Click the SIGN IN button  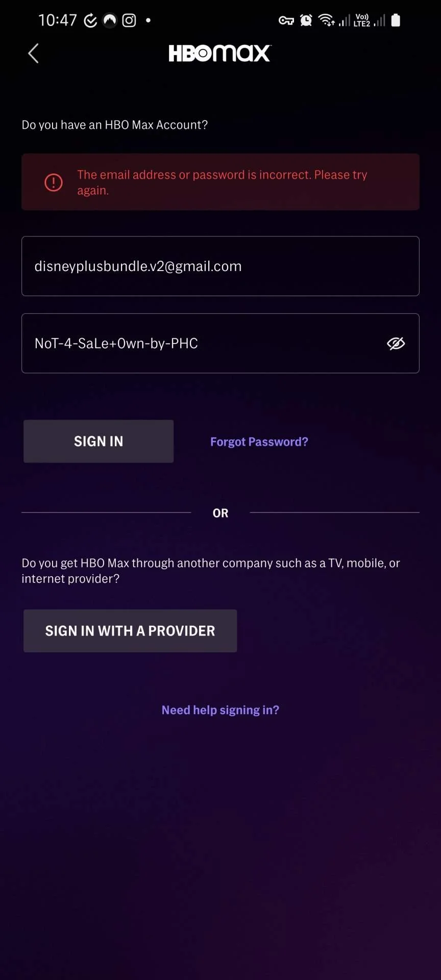(99, 442)
